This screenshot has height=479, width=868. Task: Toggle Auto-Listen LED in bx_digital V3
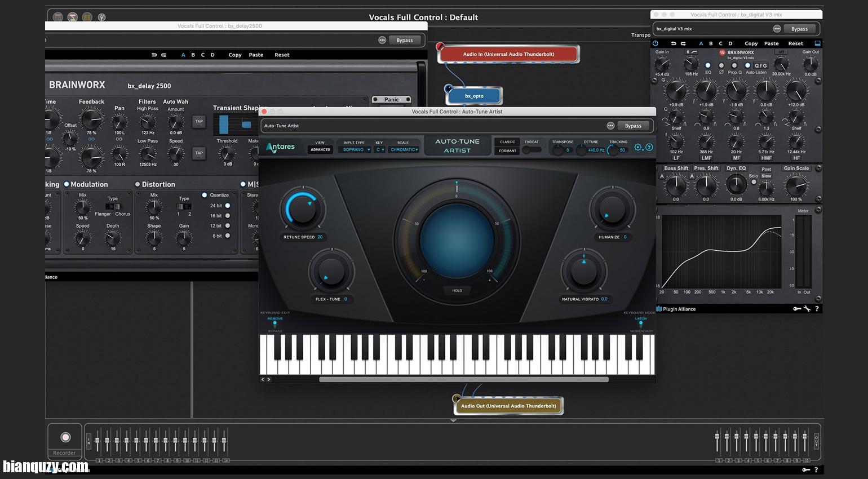(747, 65)
